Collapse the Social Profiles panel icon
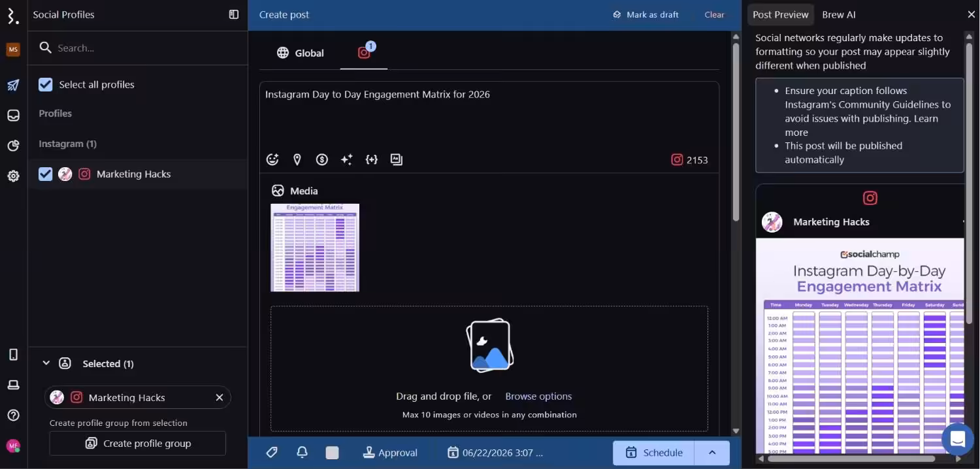 pyautogui.click(x=234, y=14)
